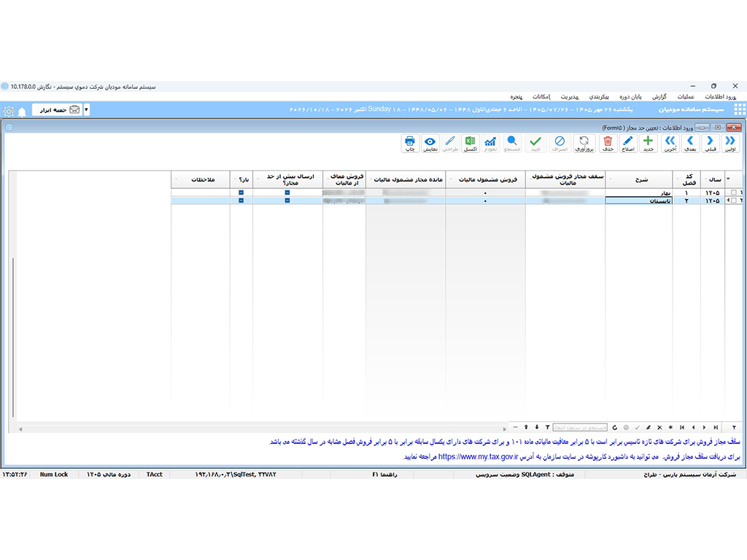The height and width of the screenshot is (560, 747).
Task: Toggle ارسال بیش از حد مجاز for تابستان row
Action: (x=287, y=201)
